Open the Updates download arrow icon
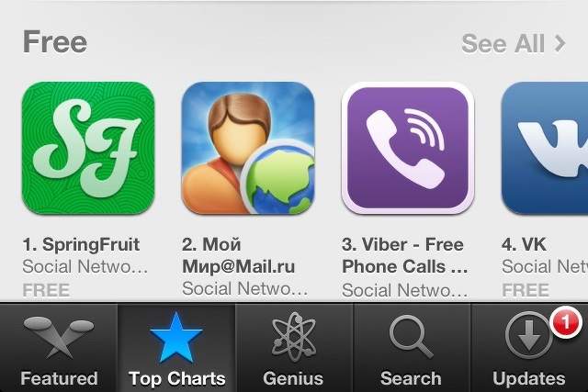The width and height of the screenshot is (588, 392). (529, 335)
